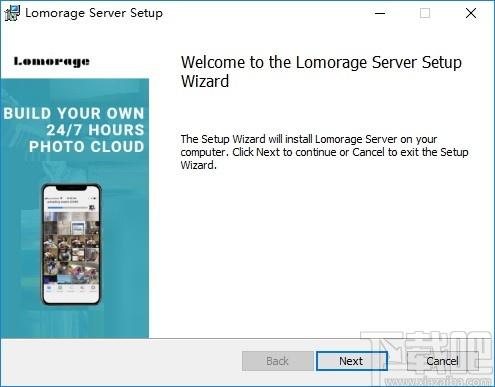
Task: Click the "PHOTO CLOUD" banner line
Action: click(86, 147)
